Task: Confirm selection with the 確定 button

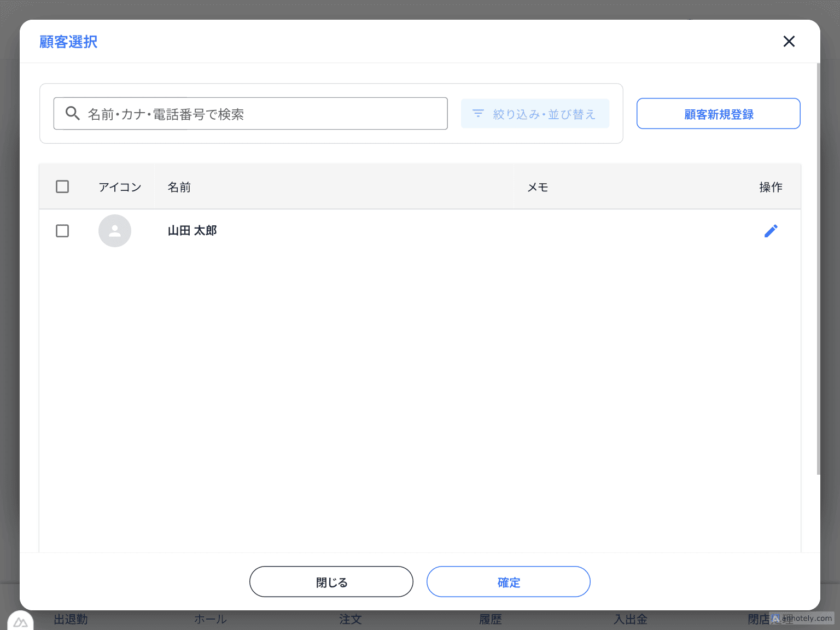Action: 508,582
